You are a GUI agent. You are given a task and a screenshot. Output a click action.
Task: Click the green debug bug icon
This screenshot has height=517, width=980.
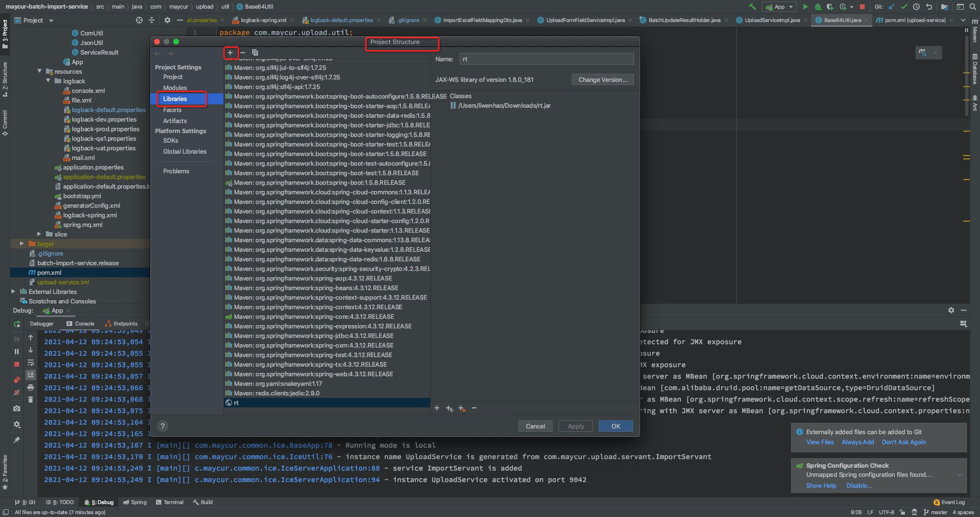[818, 7]
